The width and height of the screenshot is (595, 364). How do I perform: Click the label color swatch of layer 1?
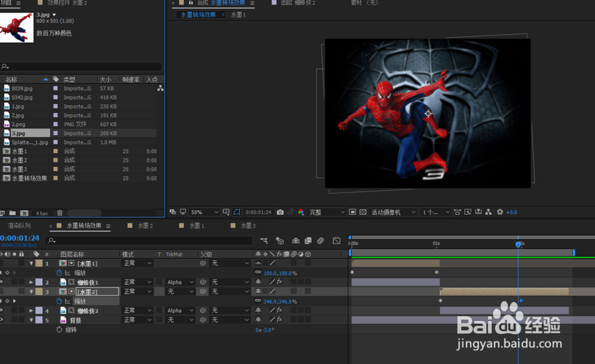pos(39,263)
